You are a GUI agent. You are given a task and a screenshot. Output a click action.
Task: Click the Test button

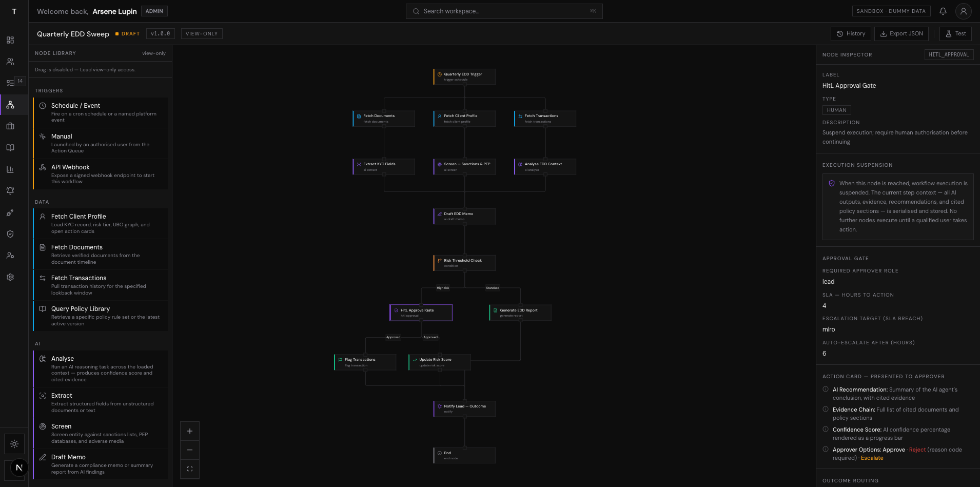955,33
